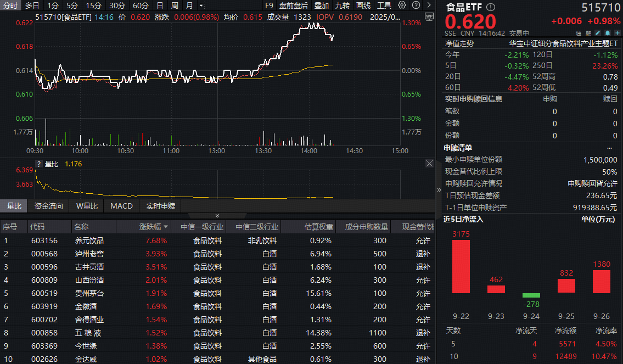Enable the 九转 nine-turn indicator
623x364 pixels.
(x=342, y=5)
